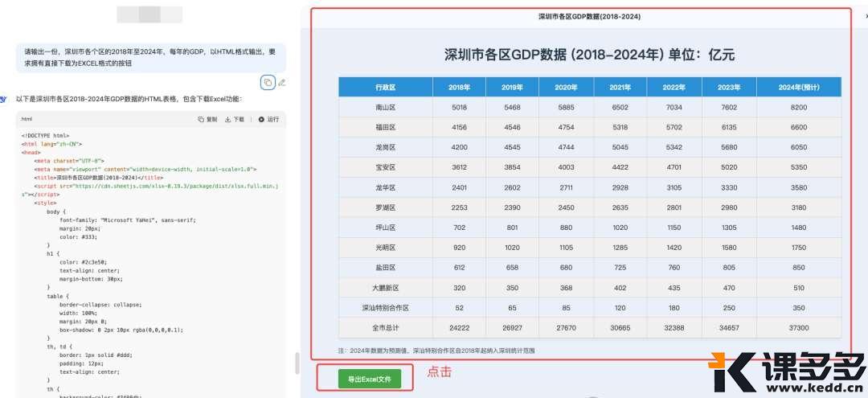This screenshot has height=398, width=868.
Task: Select the 2024年(预计) column header
Action: [x=799, y=88]
